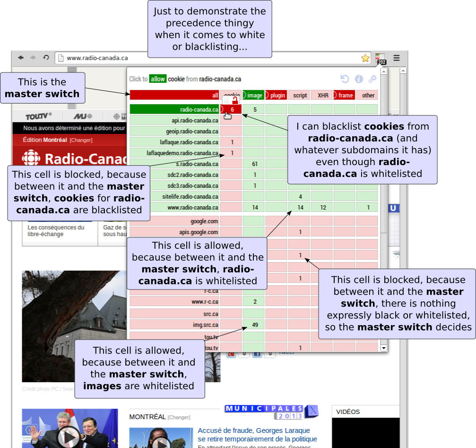Viewport: 476px width, 448px height.
Task: Toggle the 'XHR' column header
Action: tap(321, 95)
